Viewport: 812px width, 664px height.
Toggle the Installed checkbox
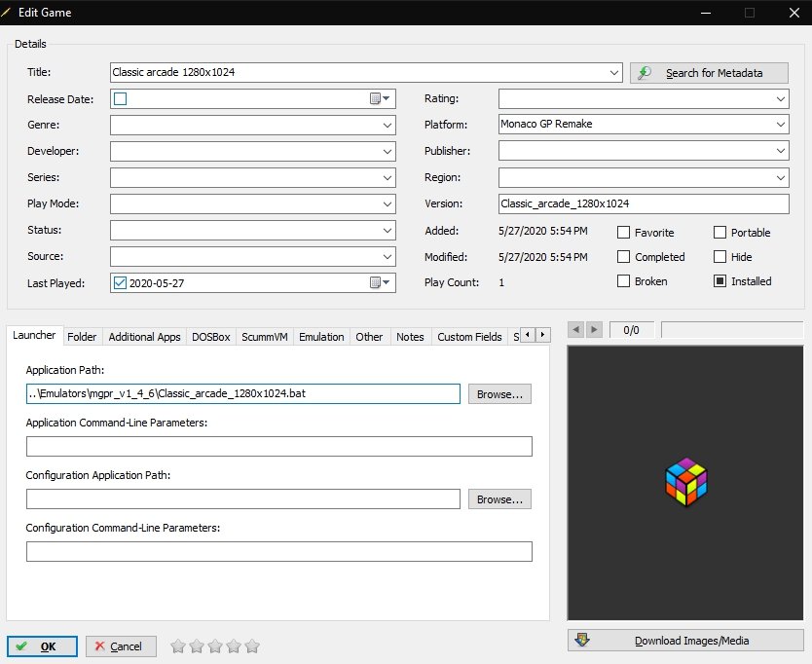point(720,280)
